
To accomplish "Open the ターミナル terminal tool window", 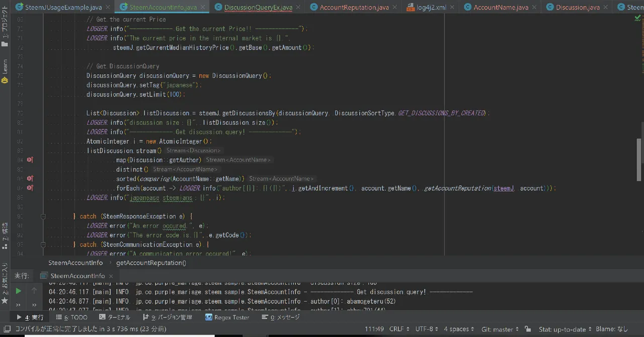I will [115, 317].
